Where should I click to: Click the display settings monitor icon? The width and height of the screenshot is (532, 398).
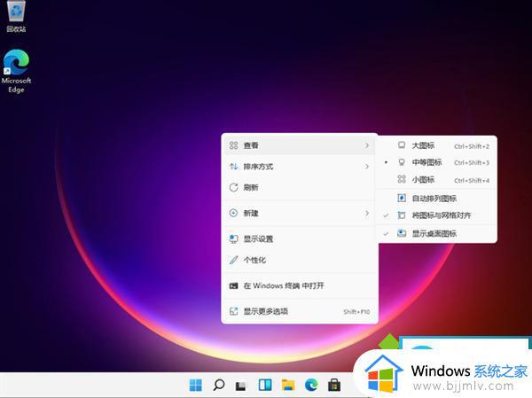[233, 238]
